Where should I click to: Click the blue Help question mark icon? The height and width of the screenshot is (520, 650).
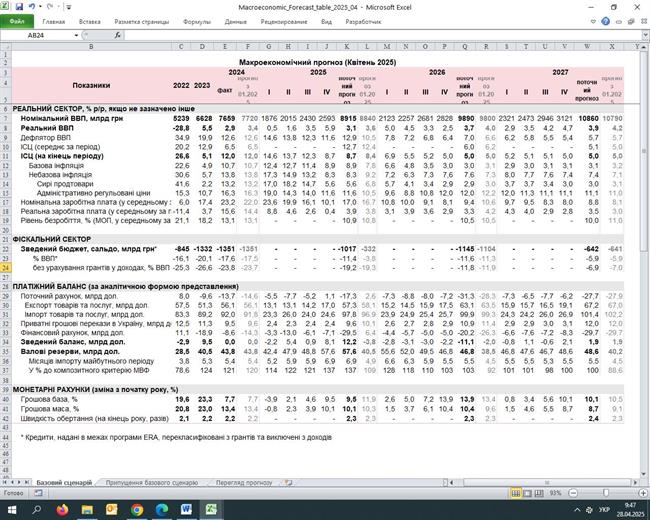click(605, 21)
